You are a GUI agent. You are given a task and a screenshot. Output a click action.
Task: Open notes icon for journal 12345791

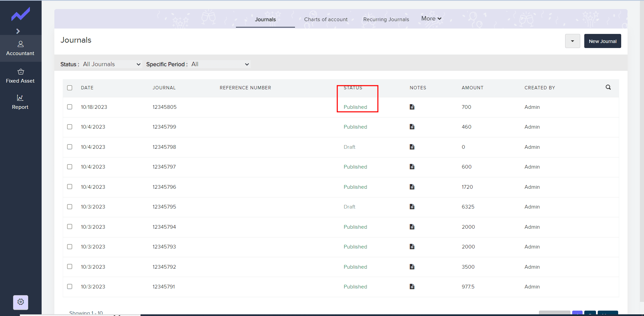(x=412, y=286)
